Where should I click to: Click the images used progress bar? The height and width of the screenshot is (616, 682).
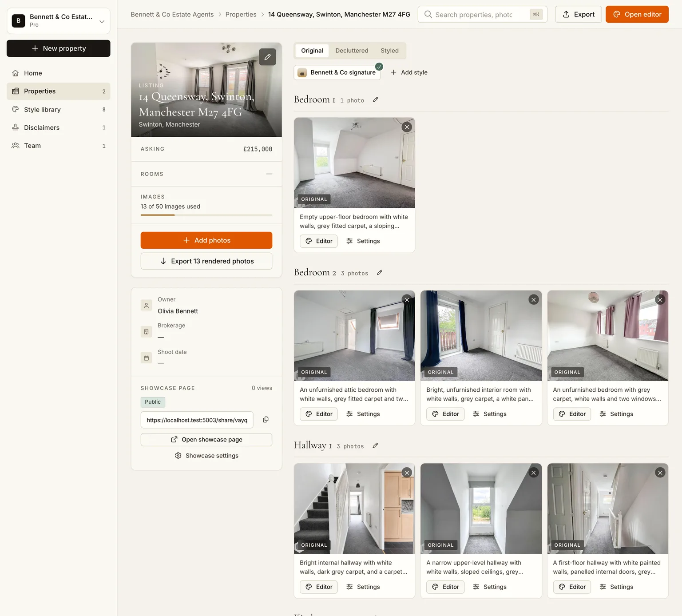coord(206,215)
